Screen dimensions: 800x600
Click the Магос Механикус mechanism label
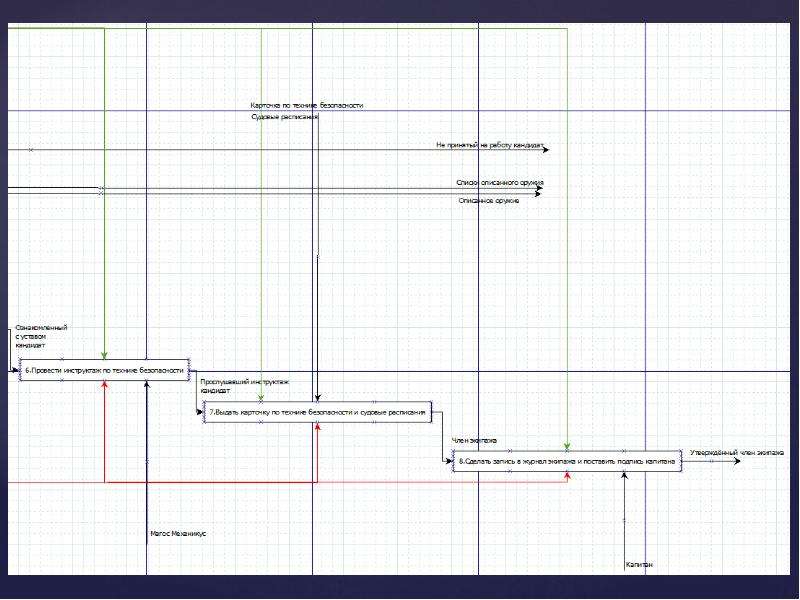point(178,534)
